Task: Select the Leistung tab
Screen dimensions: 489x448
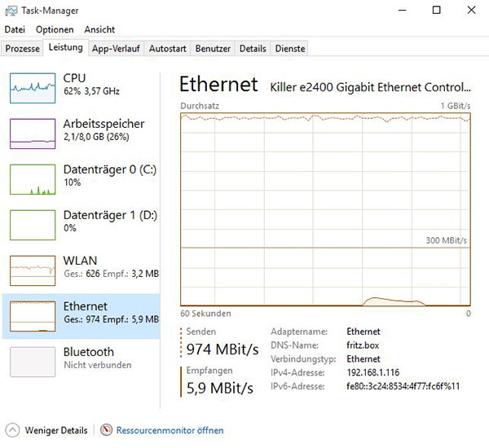Action: pos(65,47)
